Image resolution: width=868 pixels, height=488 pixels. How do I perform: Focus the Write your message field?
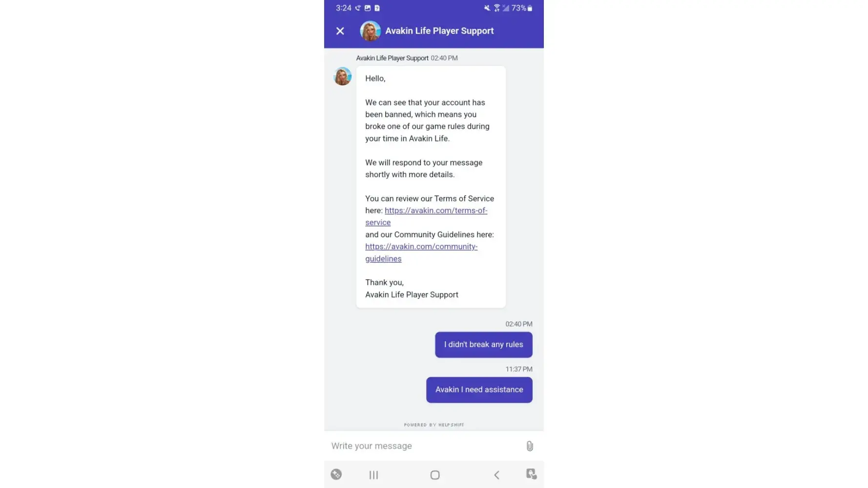coord(425,446)
